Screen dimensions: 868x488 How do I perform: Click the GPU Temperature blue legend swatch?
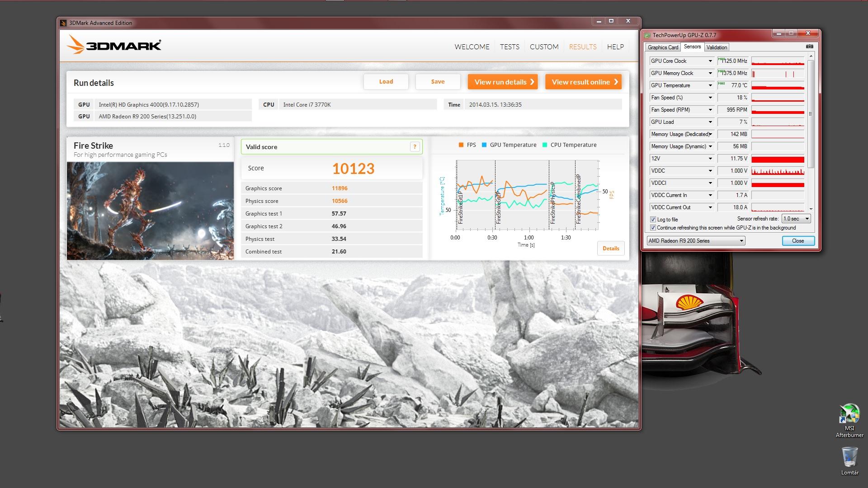point(484,145)
